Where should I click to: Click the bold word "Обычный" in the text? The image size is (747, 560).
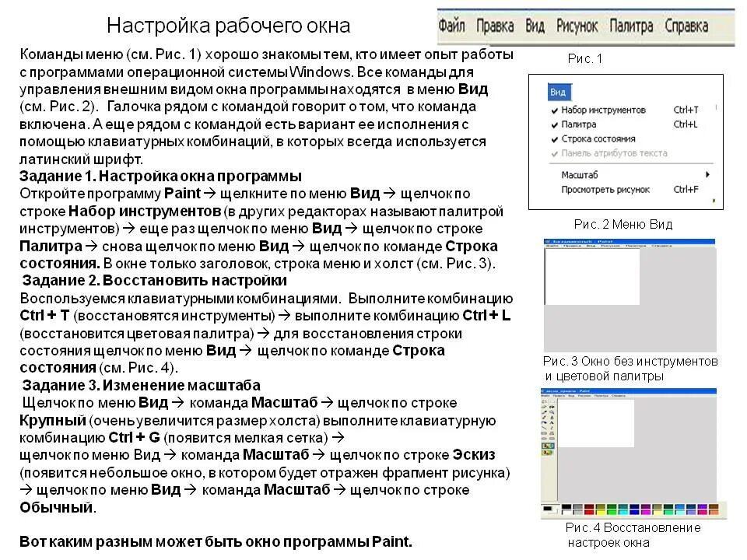click(56, 507)
